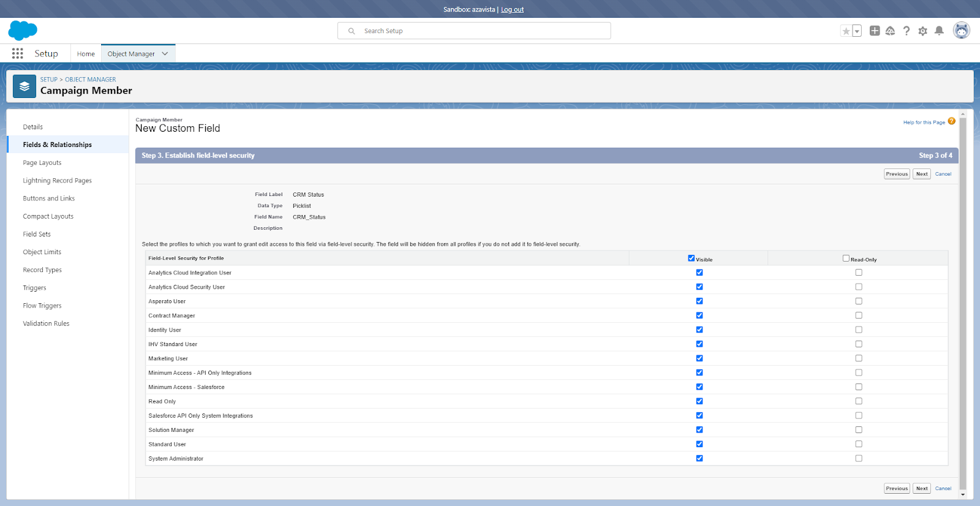Focus the Search Setup field
The height and width of the screenshot is (506, 980).
474,31
